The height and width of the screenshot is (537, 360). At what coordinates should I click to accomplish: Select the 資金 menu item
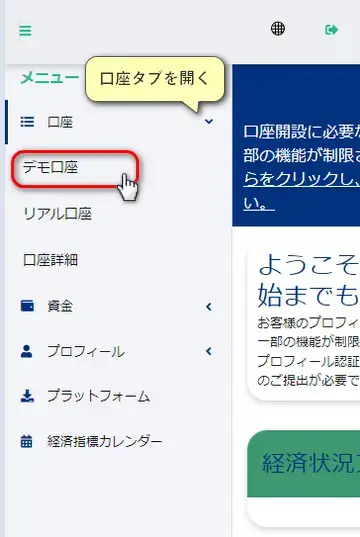pos(60,306)
